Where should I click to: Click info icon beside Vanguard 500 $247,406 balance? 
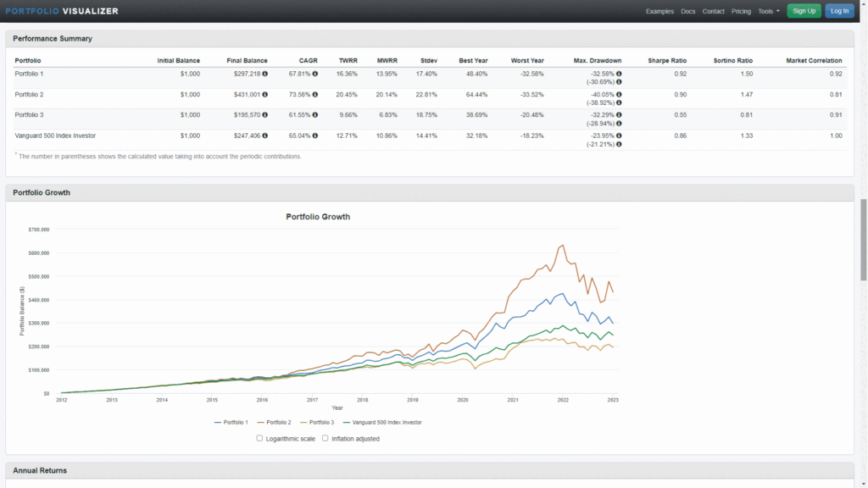point(264,136)
